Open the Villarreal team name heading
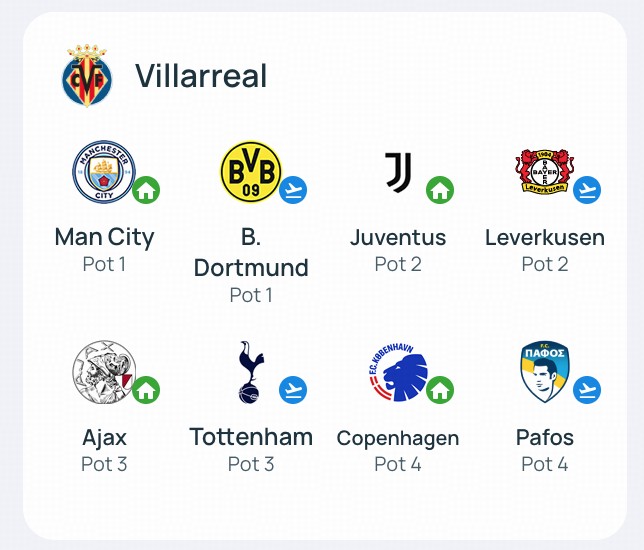The image size is (644, 550). click(201, 76)
